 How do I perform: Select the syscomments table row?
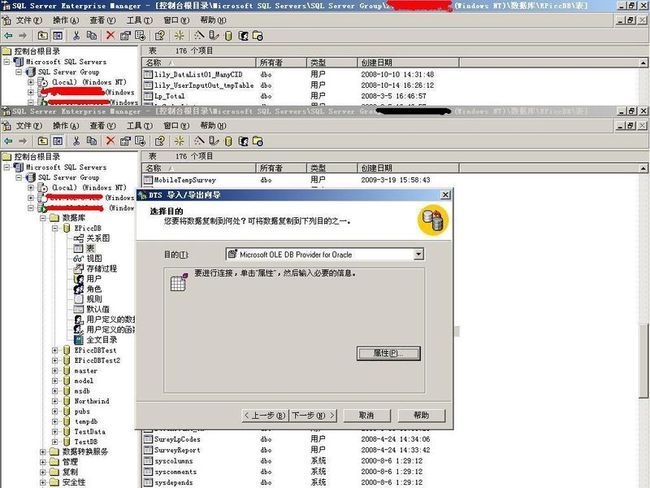[x=175, y=472]
